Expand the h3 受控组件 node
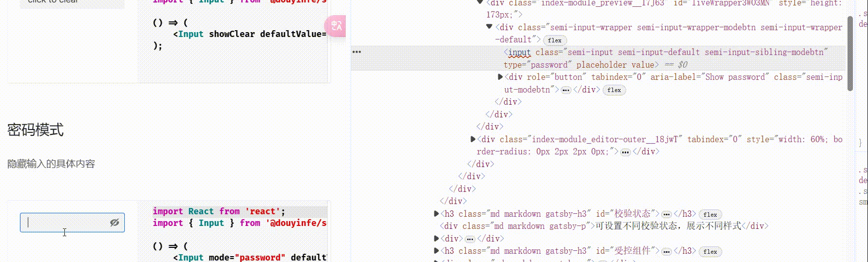The image size is (868, 262). (436, 251)
